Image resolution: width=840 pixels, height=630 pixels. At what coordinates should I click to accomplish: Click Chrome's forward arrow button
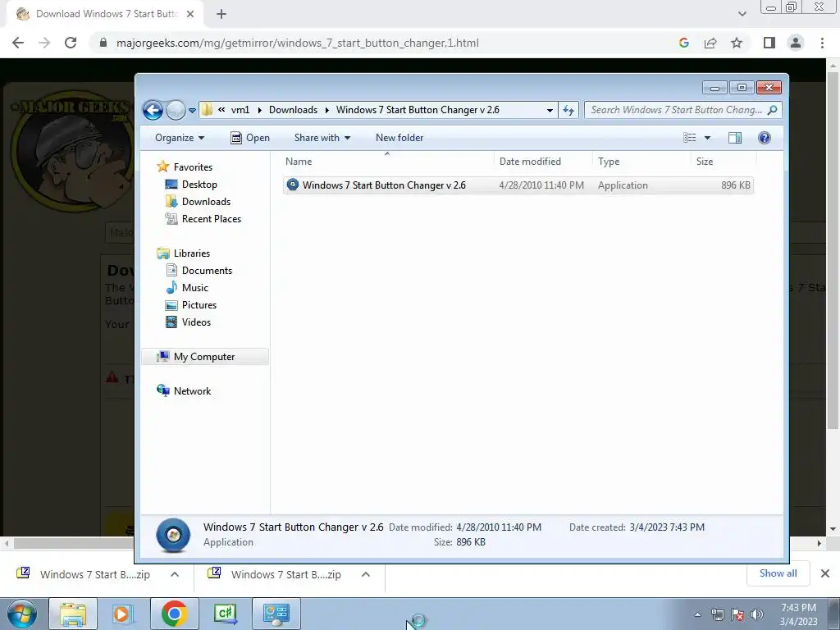tap(44, 43)
